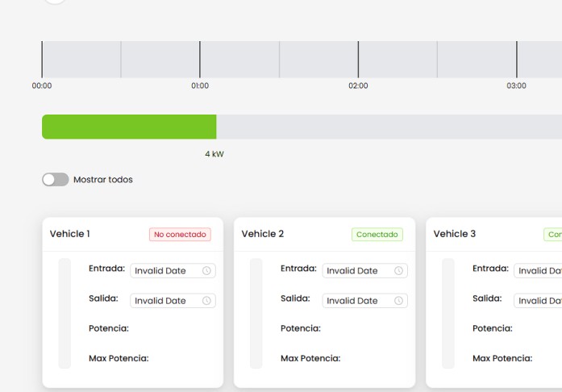Click Vehicle 2 Potencia label

pos(301,328)
